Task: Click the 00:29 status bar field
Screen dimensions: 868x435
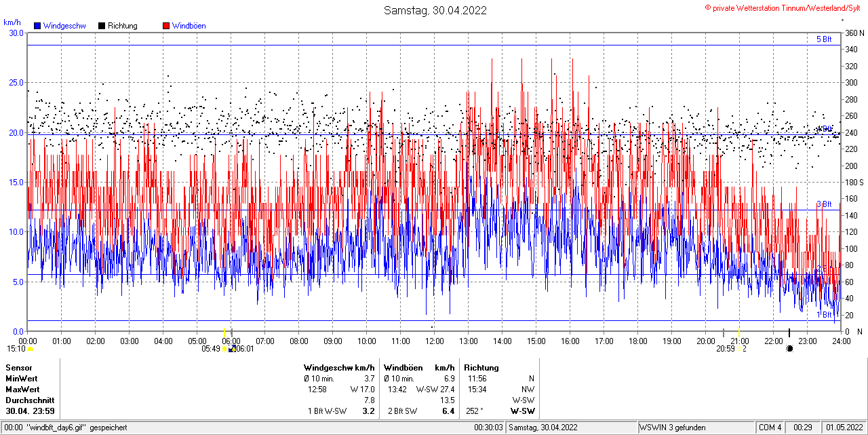Action: pos(803,428)
